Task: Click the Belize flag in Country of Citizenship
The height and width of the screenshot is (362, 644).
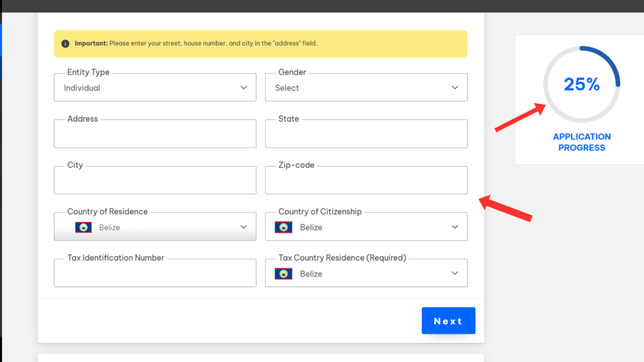Action: tap(283, 228)
